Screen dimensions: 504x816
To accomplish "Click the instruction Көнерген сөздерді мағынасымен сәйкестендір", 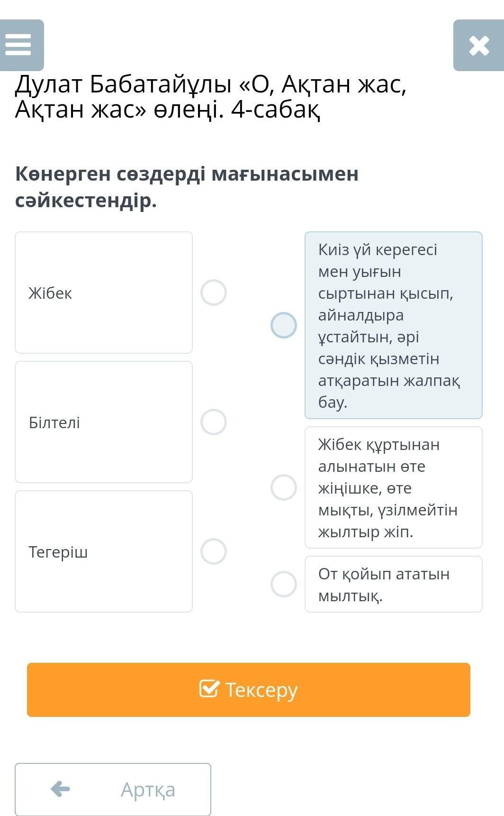I will click(x=187, y=187).
